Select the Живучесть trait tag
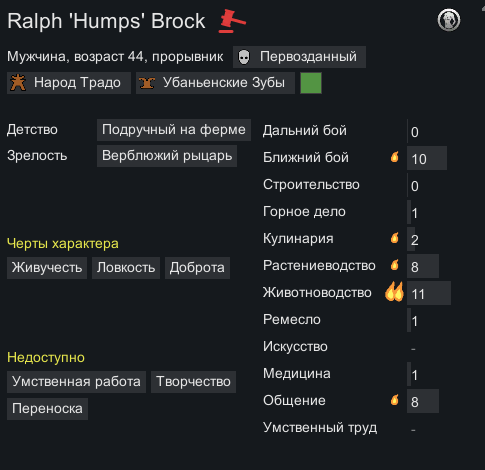The height and width of the screenshot is (470, 485). pyautogui.click(x=47, y=268)
